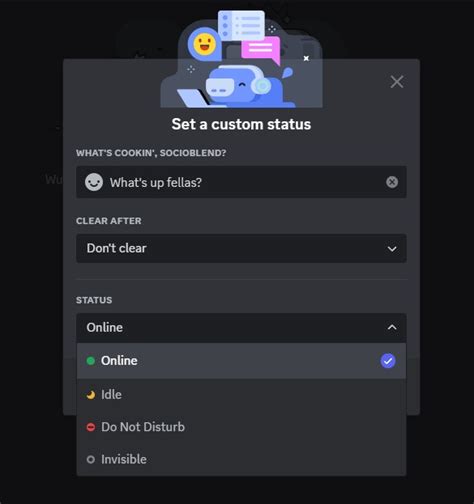Click the Set a custom status heading
The image size is (474, 504).
[241, 124]
